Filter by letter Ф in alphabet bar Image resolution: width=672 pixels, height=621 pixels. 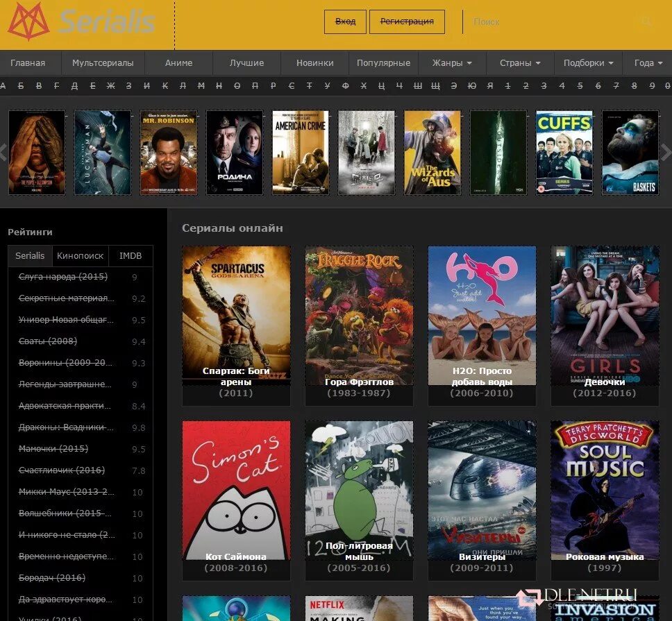pos(346,85)
